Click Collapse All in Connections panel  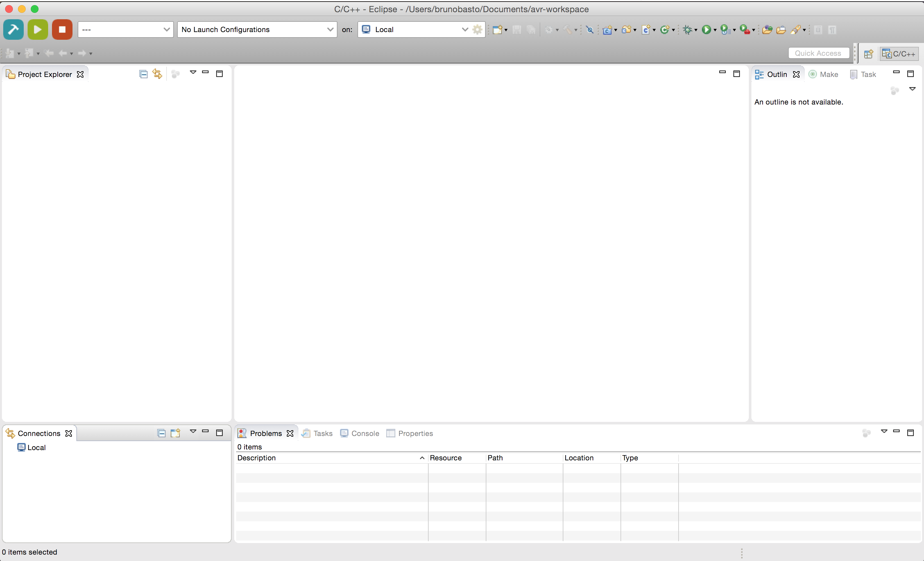161,433
